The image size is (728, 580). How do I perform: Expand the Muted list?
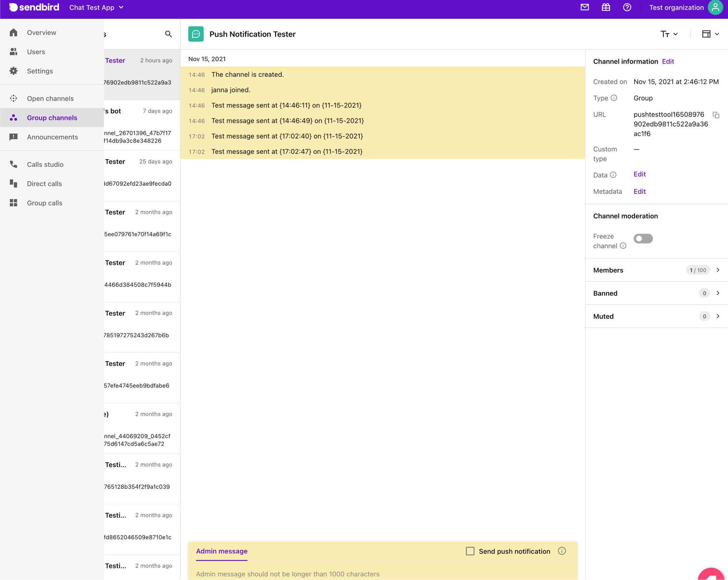pos(656,316)
